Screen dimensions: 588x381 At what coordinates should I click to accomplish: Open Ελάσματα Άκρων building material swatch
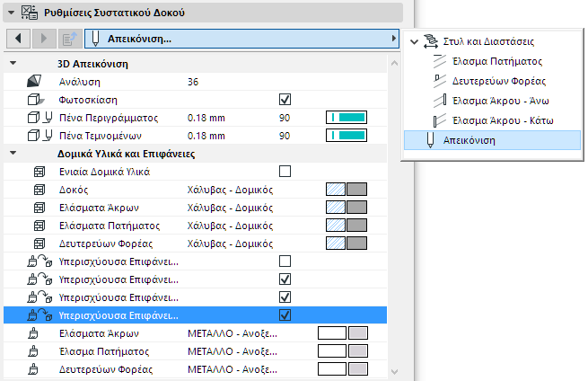click(347, 208)
